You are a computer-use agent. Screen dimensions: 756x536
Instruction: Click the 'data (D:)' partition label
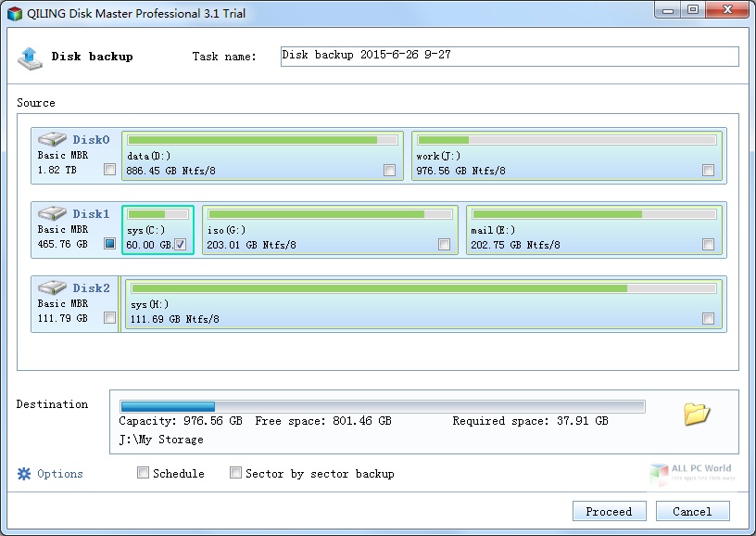pos(148,156)
